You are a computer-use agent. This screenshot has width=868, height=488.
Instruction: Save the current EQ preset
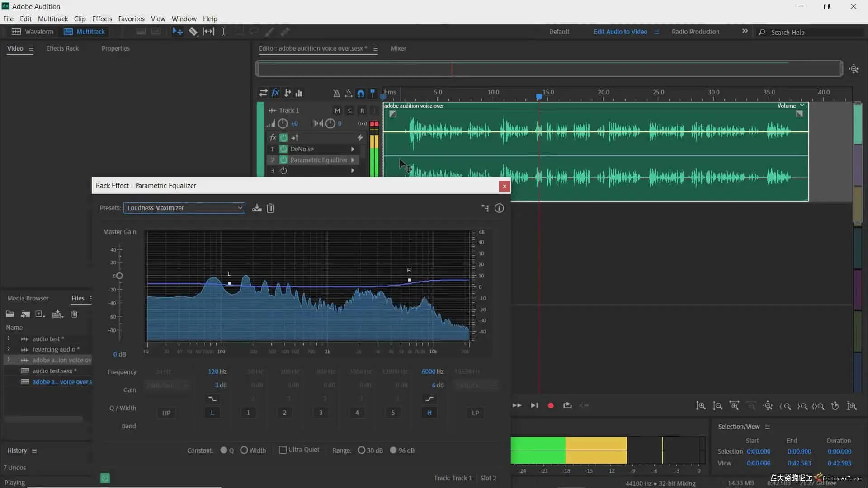point(257,208)
